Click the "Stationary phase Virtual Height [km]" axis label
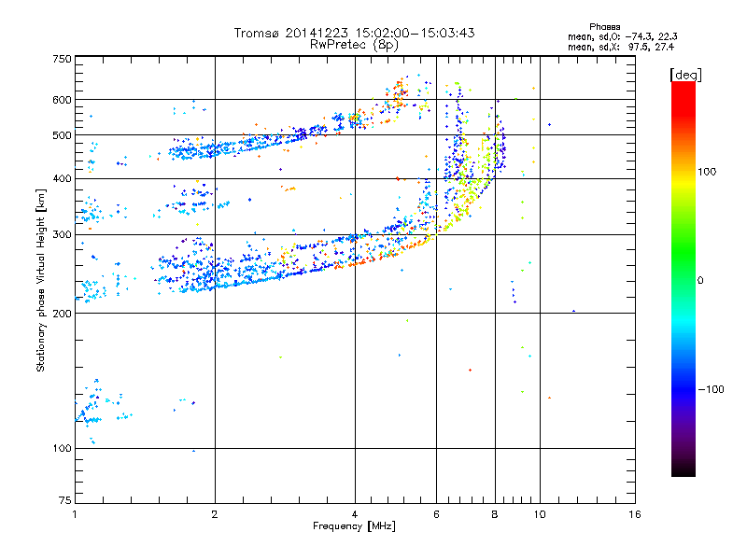 (x=40, y=280)
